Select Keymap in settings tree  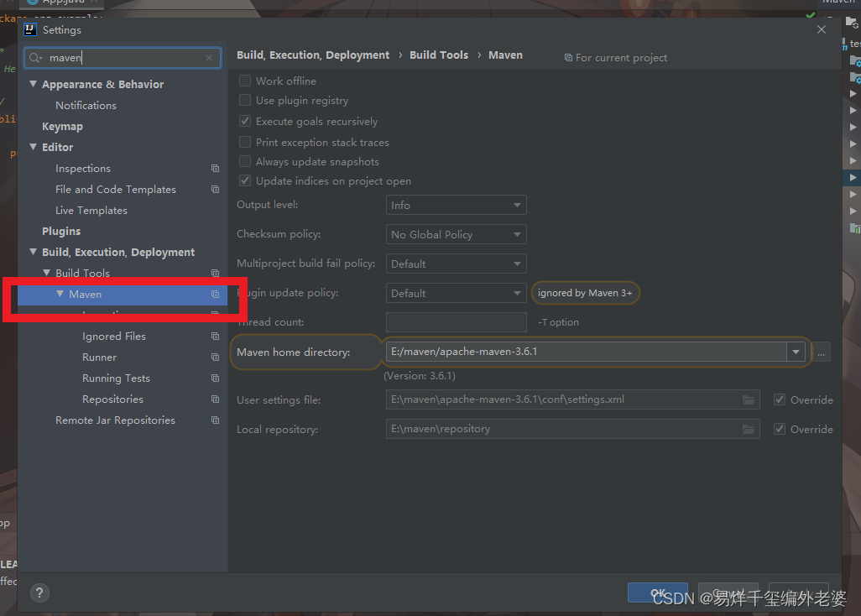(x=63, y=126)
